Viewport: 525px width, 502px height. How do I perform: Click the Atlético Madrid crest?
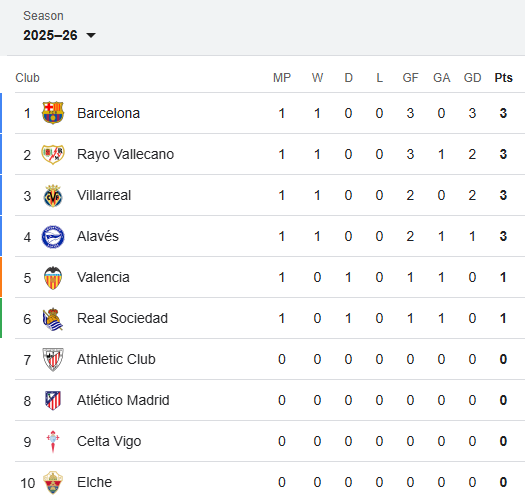(53, 401)
